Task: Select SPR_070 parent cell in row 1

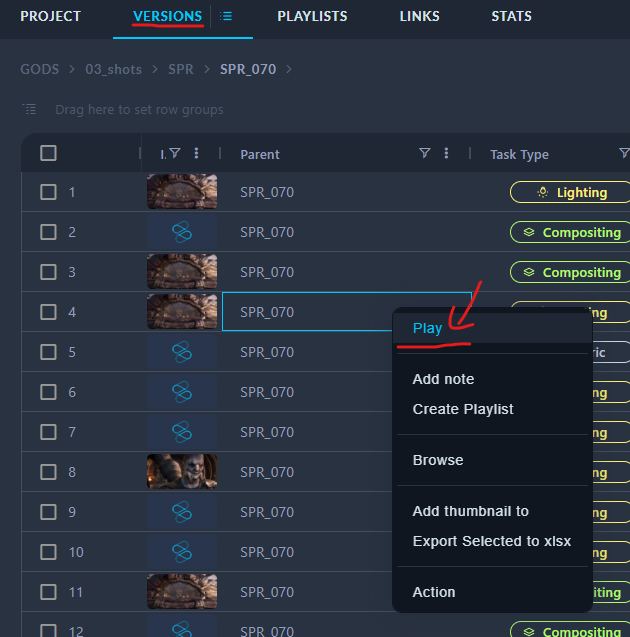Action: tap(347, 192)
